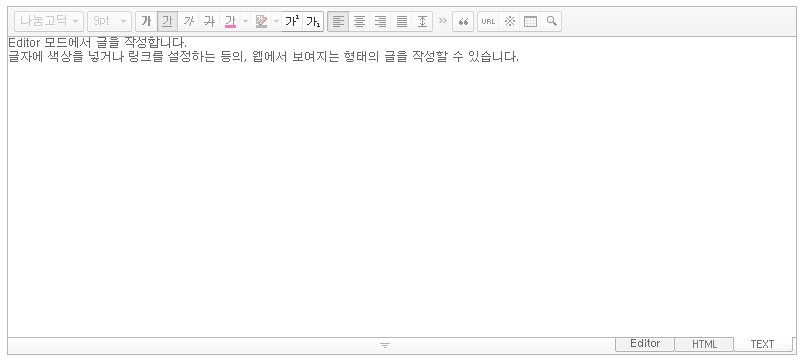
Task: Insert a quotation block
Action: click(463, 22)
